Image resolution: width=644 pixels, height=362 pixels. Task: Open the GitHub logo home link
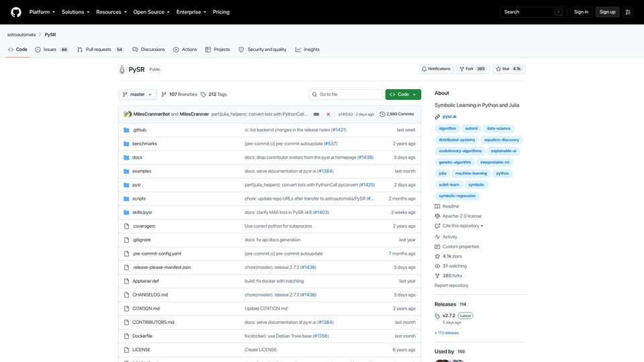point(16,12)
